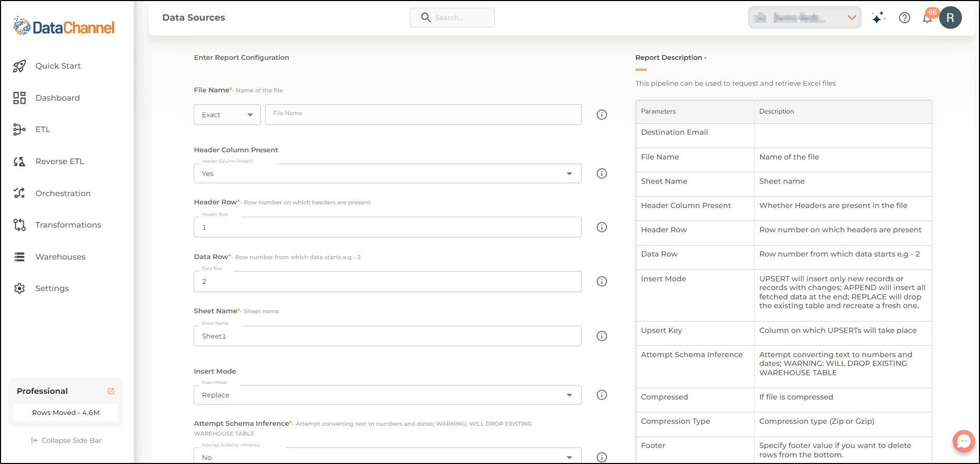
Task: Show info for Sheet Name field
Action: click(602, 336)
